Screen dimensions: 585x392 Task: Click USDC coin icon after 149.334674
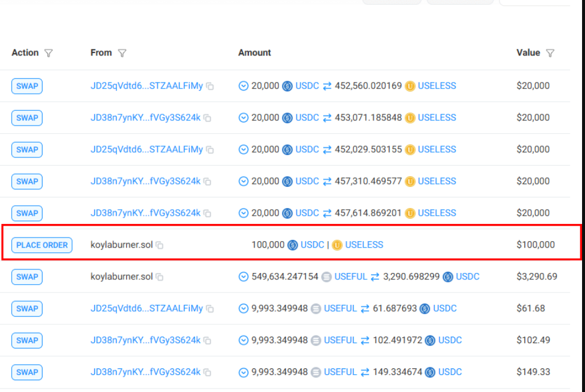point(430,372)
